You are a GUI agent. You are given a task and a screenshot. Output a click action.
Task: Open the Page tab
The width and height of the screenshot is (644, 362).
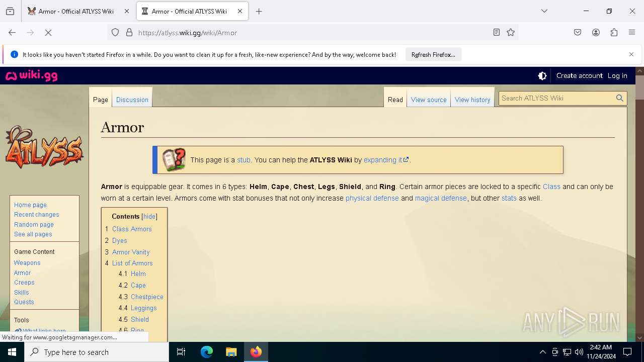pos(101,100)
